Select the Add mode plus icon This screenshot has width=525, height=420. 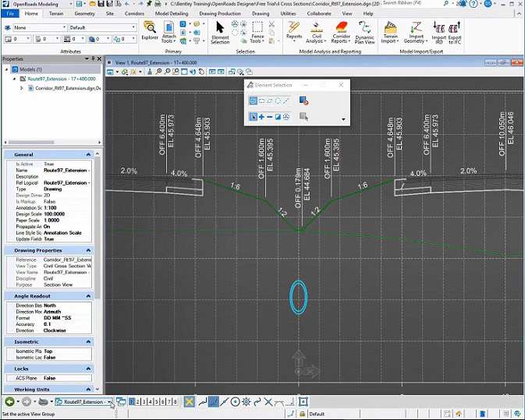click(261, 117)
